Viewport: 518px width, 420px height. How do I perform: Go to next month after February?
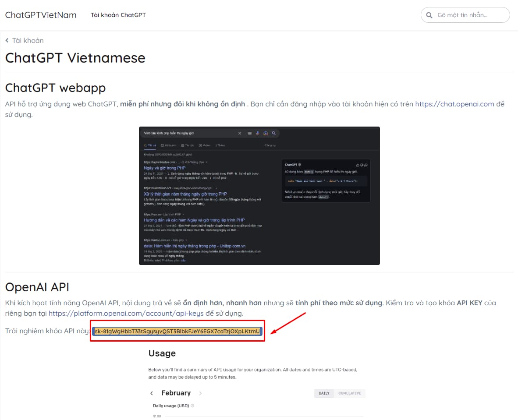(200, 393)
